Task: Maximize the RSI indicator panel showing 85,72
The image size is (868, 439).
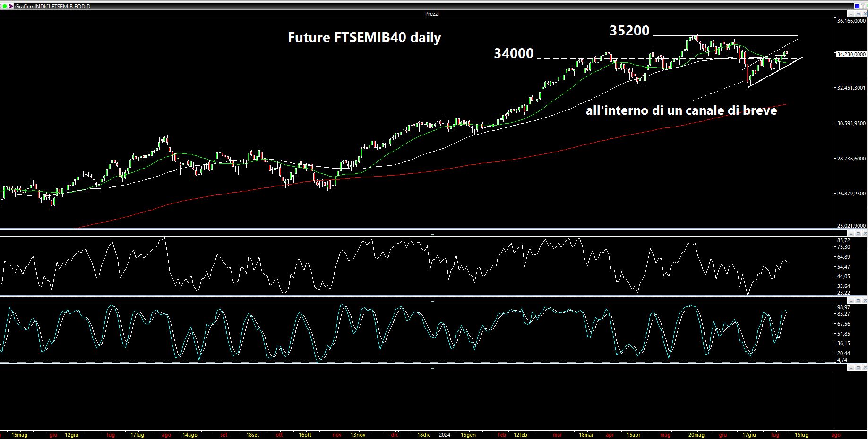Action: point(858,233)
